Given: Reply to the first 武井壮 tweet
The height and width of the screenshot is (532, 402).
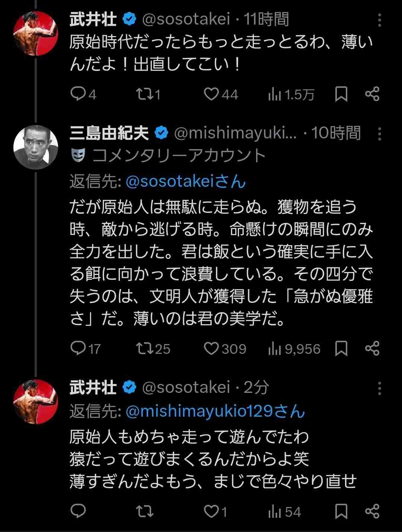Looking at the screenshot, I should pos(78,94).
